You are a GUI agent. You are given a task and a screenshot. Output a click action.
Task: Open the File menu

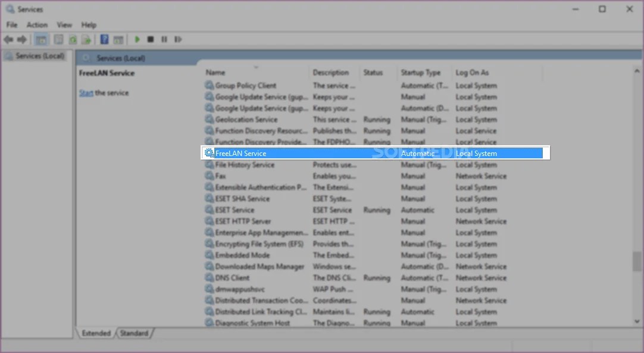point(12,25)
